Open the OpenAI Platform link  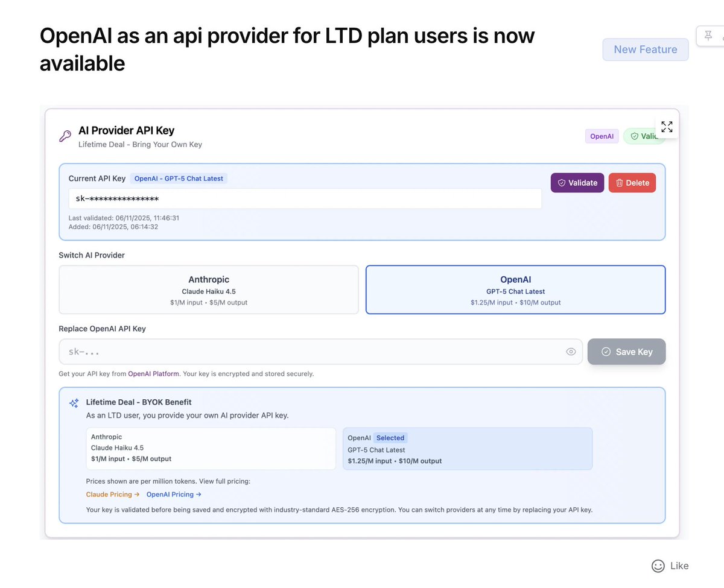click(153, 373)
